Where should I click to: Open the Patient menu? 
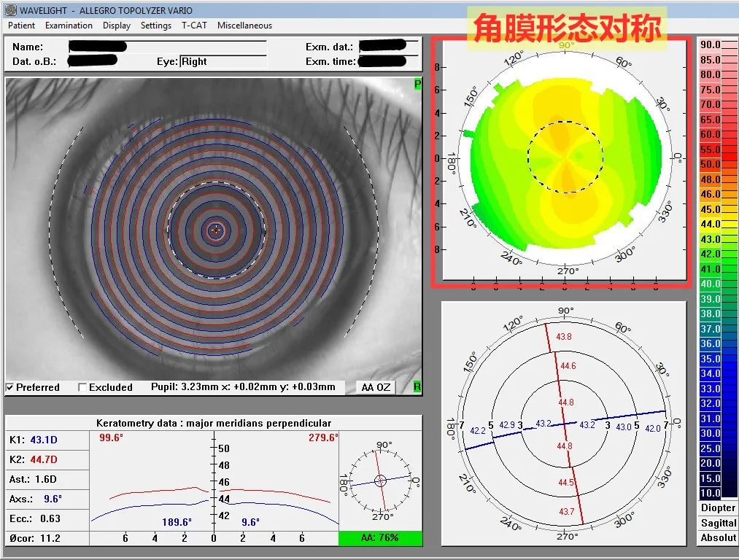coord(21,26)
